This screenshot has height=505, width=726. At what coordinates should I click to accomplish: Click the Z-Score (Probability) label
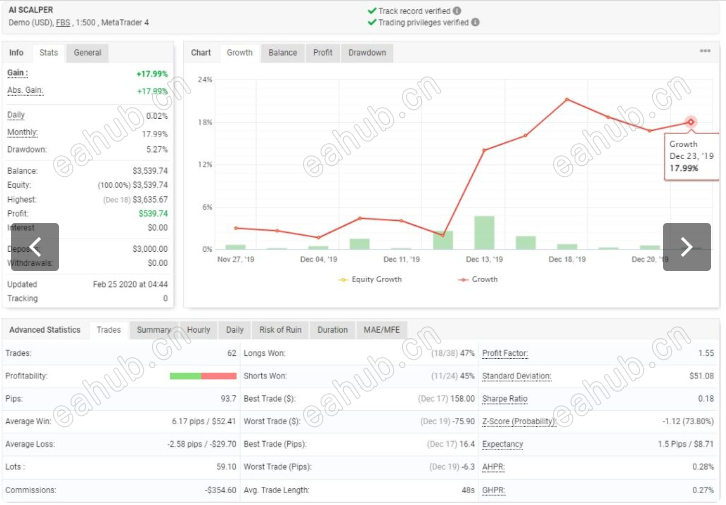pos(519,421)
